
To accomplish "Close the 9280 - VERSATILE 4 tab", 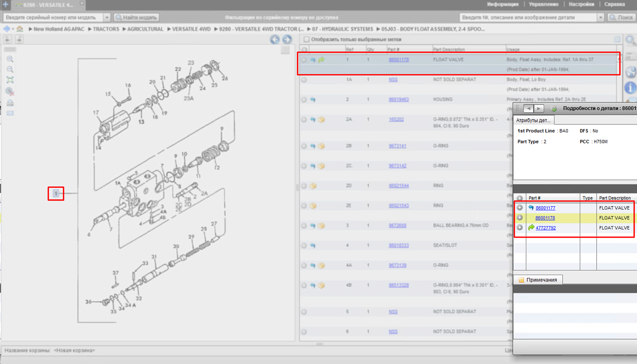I will point(82,3).
